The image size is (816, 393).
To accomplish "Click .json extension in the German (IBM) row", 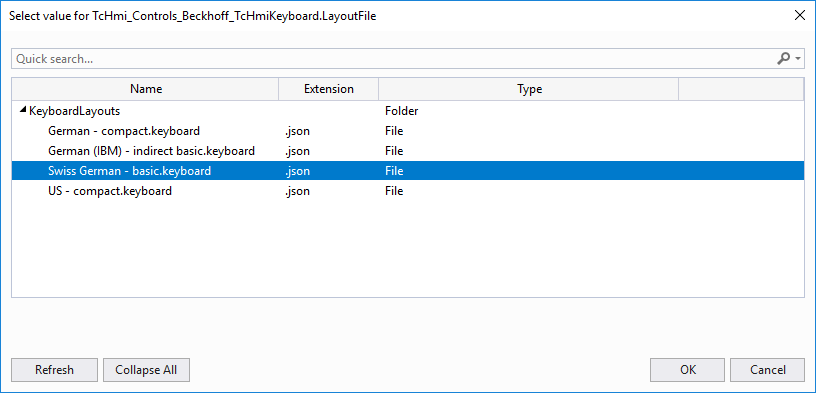I will [x=297, y=151].
